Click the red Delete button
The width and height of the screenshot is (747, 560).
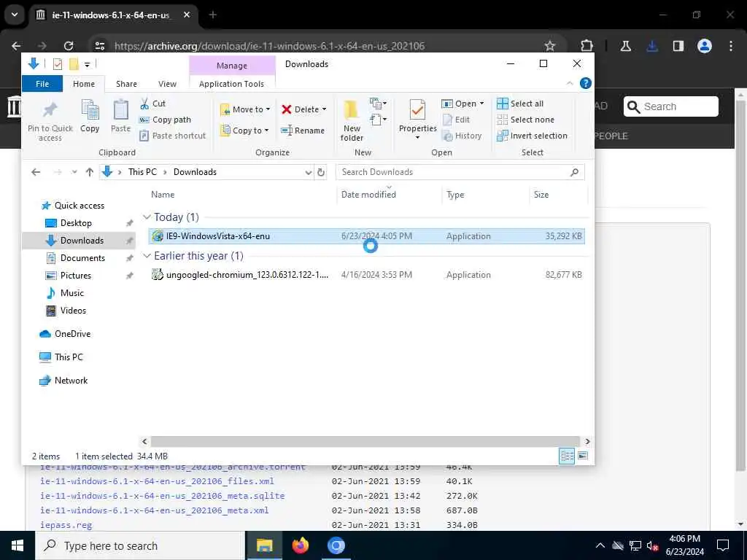point(300,109)
